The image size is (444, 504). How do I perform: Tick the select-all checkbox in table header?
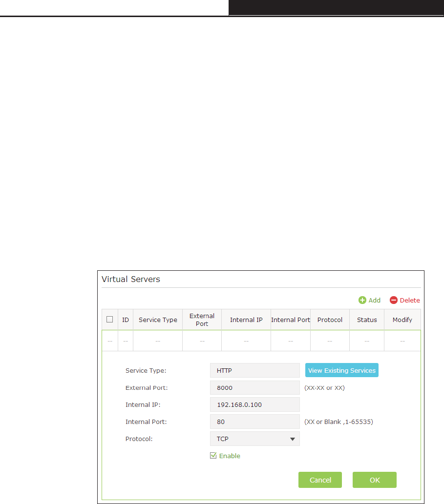point(110,320)
